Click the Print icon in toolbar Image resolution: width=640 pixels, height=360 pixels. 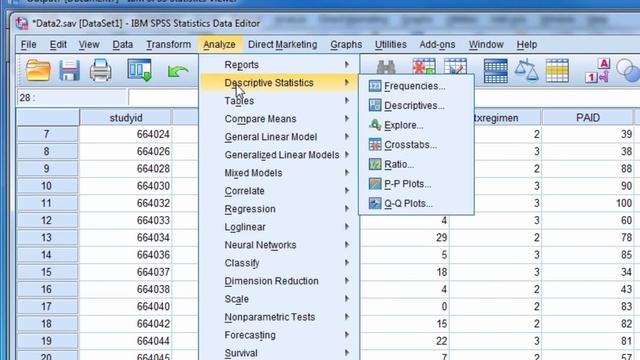coord(100,70)
